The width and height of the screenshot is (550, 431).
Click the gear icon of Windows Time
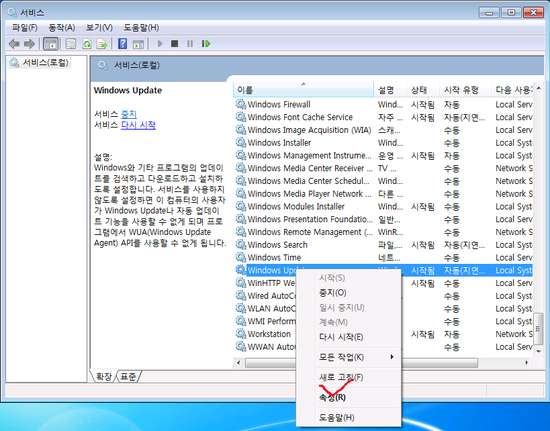click(x=241, y=257)
